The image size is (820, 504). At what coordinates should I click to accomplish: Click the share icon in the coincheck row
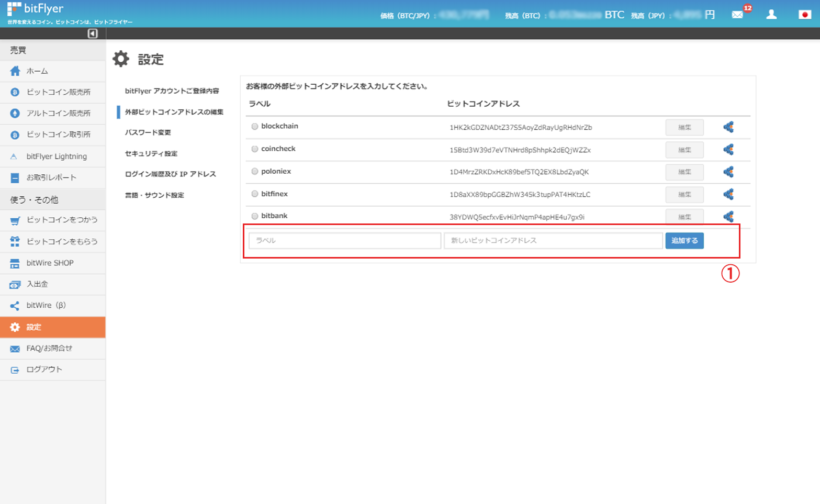[728, 149]
